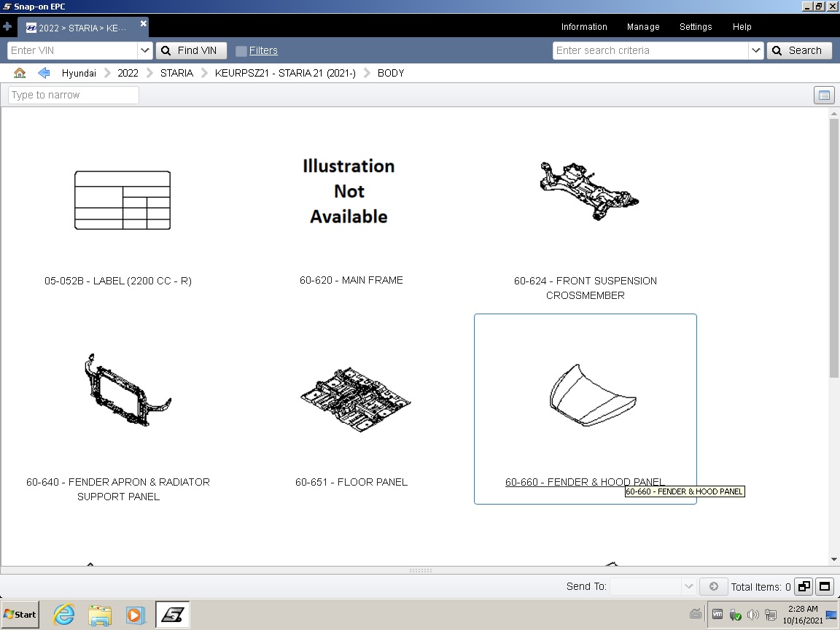This screenshot has height=630, width=840.
Task: Click the blue back arrow icon
Action: 44,73
